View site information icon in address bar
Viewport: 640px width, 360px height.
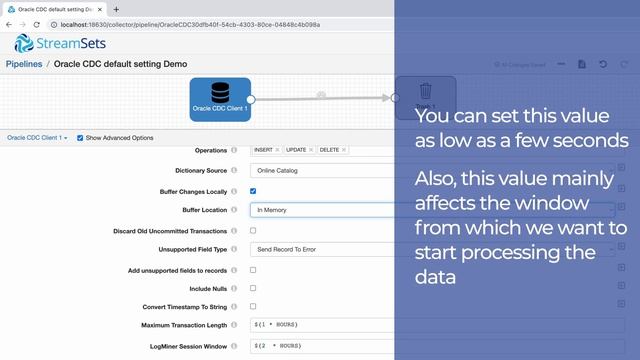(54, 24)
